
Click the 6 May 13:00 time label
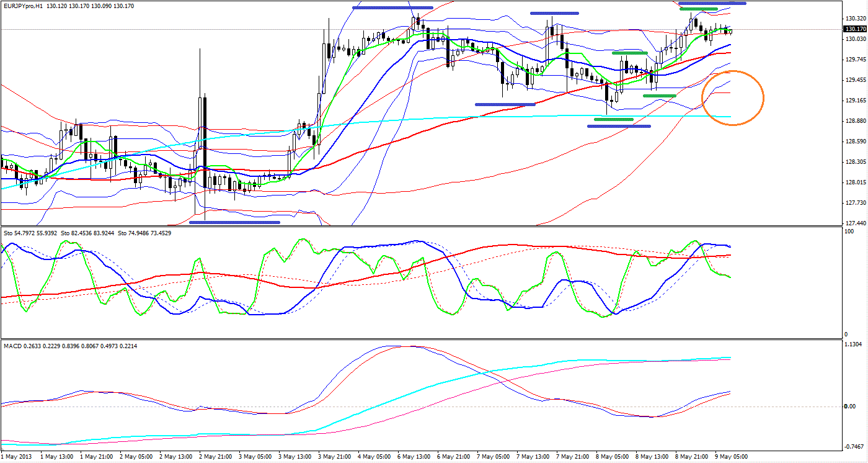click(x=413, y=457)
